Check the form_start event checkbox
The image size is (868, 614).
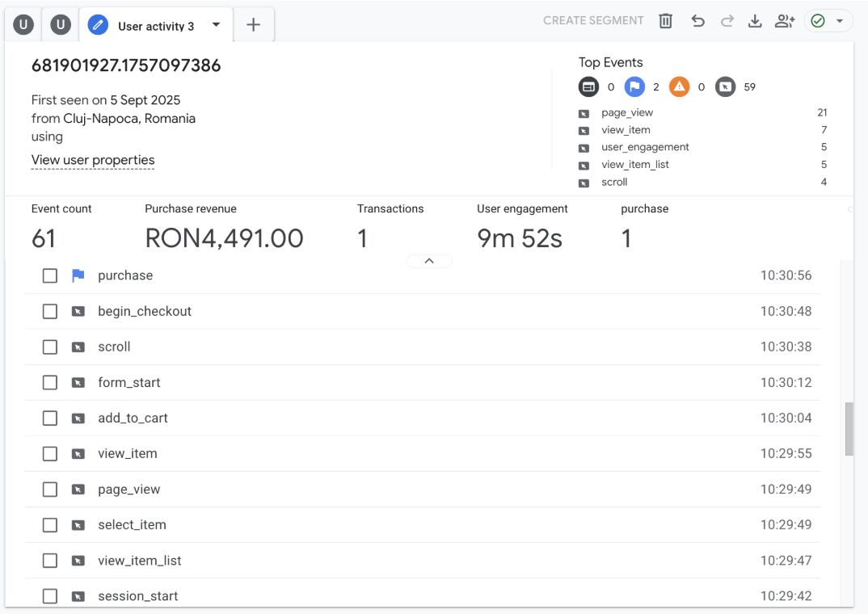[x=50, y=383]
